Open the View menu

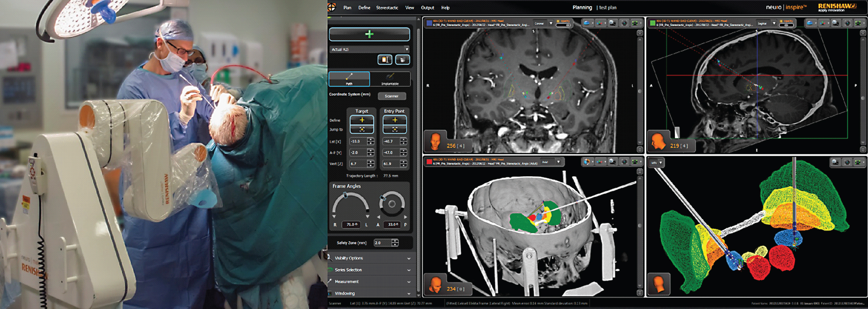click(409, 7)
